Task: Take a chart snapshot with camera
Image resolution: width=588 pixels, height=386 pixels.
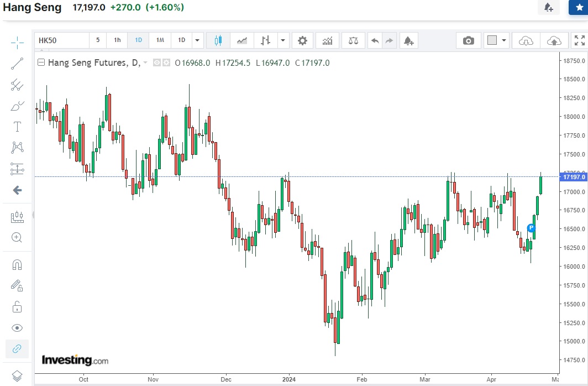Action: 469,40
